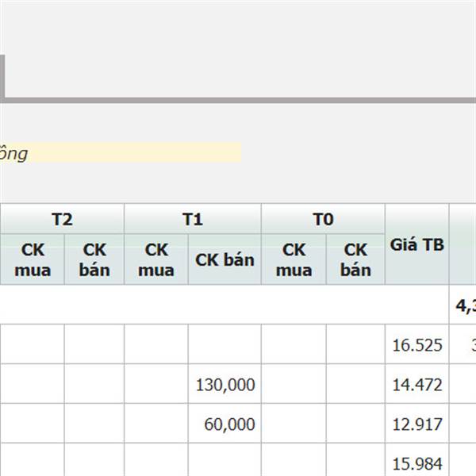Viewport: 476px width, 476px height.
Task: Click CK bán header under T0
Action: point(355,260)
